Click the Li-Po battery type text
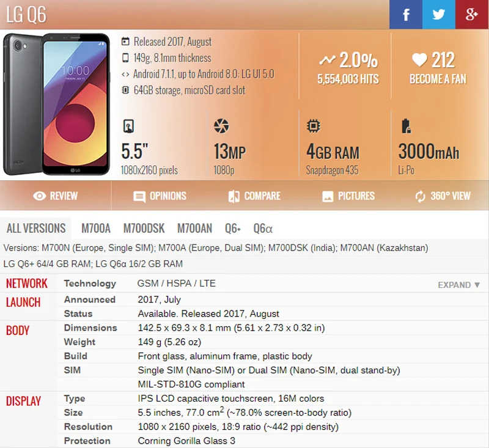Viewport: 489px width, 448px height. point(406,171)
